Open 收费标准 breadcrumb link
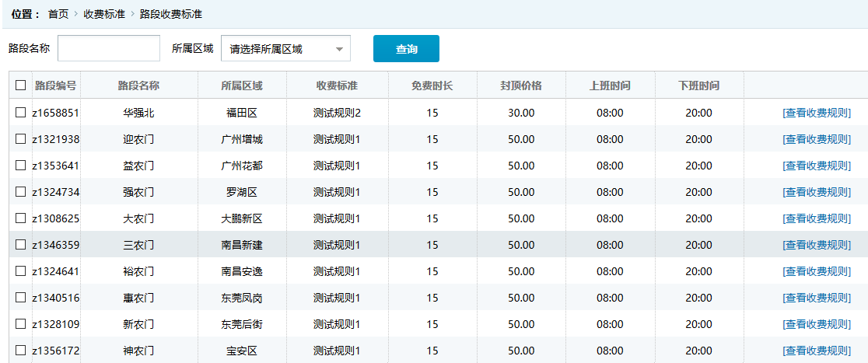The height and width of the screenshot is (363, 868). [104, 14]
